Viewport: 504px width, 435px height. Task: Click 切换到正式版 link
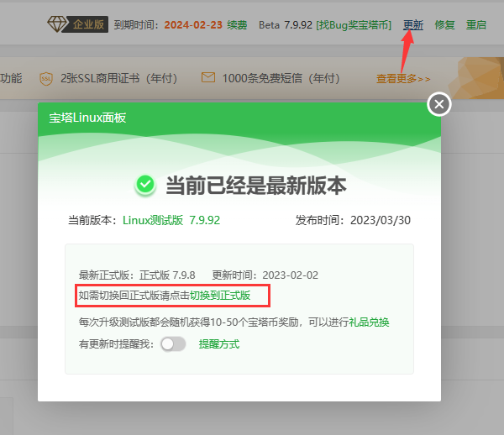[x=220, y=296]
